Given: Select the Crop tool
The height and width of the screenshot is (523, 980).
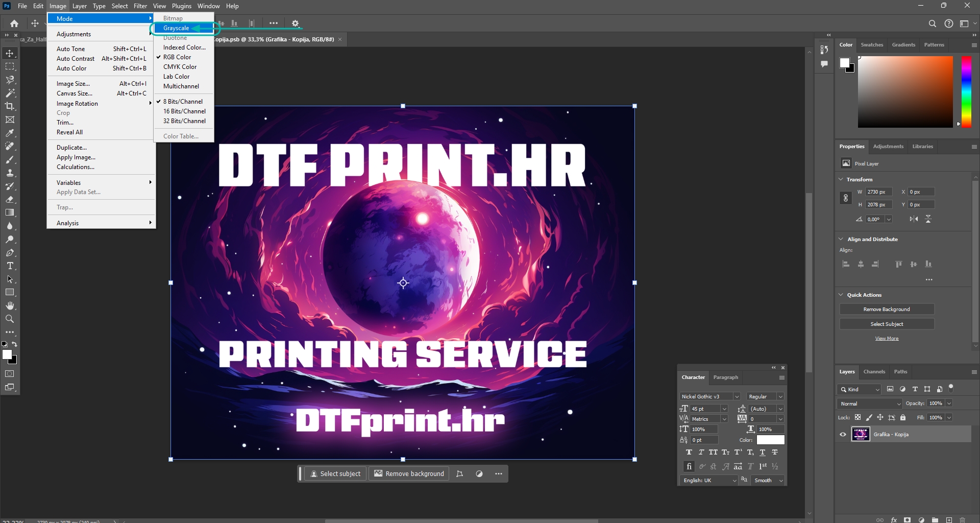Looking at the screenshot, I should tap(10, 106).
